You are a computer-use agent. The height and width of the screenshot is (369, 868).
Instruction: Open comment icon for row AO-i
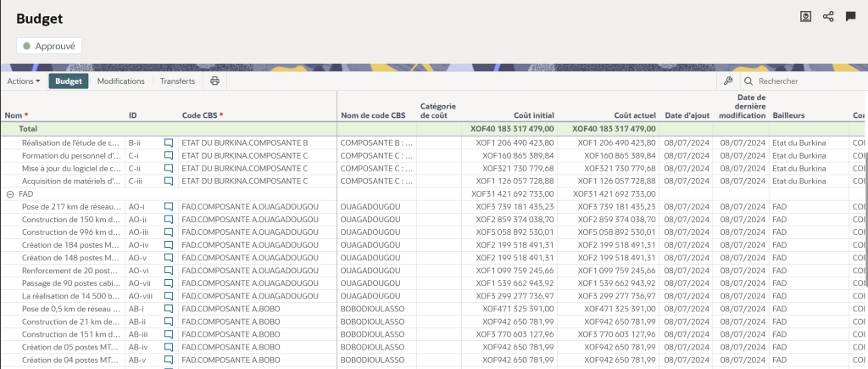pos(169,206)
